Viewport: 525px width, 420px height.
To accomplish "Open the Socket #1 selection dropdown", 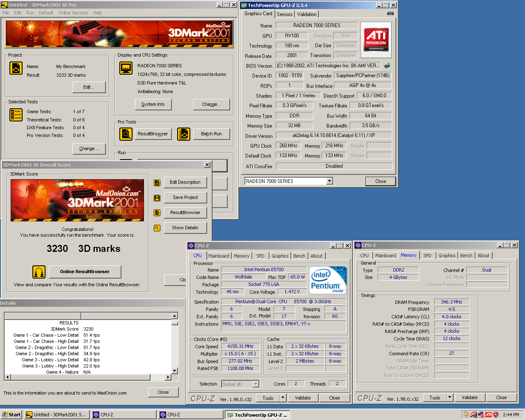I will (x=256, y=384).
